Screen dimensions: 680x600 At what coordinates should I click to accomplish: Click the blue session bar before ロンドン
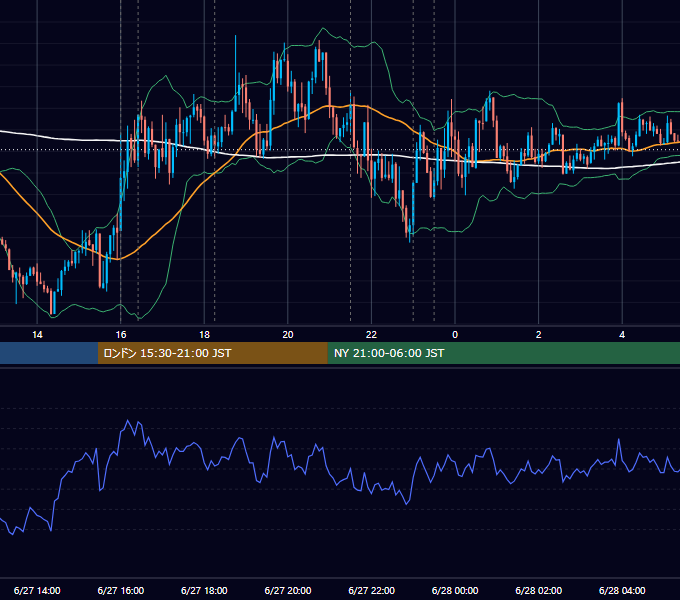[49, 353]
